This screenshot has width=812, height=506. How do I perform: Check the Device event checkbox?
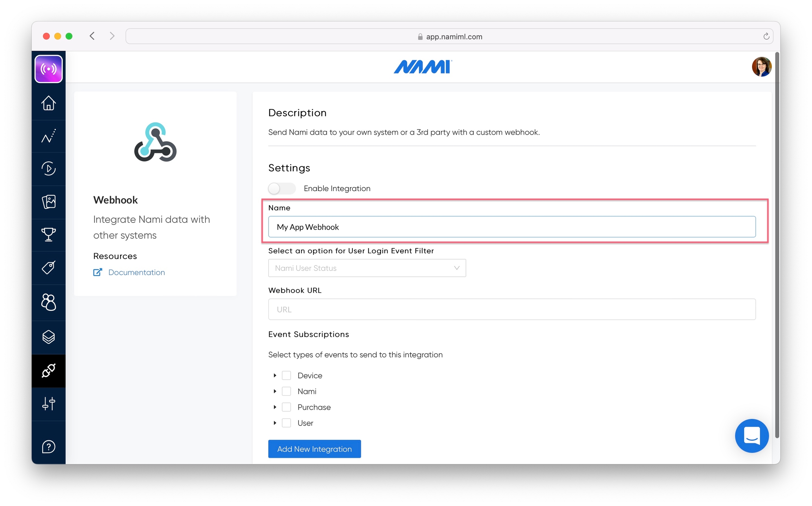(287, 376)
